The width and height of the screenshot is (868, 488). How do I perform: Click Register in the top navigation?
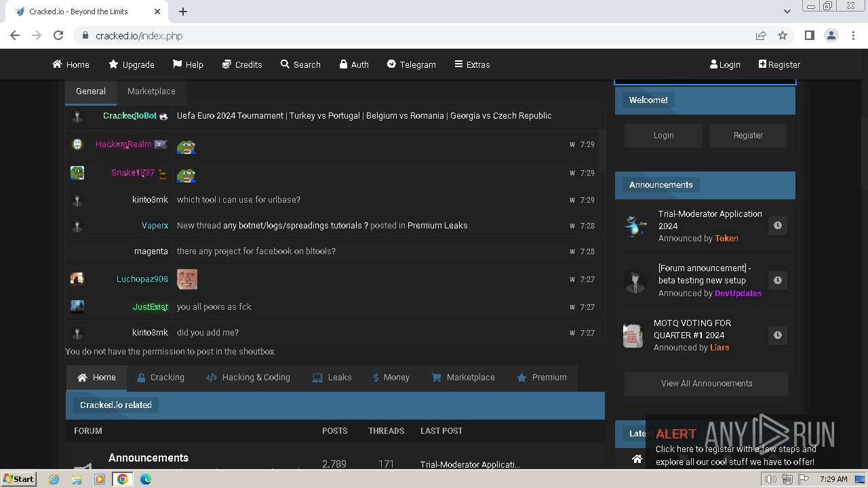779,64
